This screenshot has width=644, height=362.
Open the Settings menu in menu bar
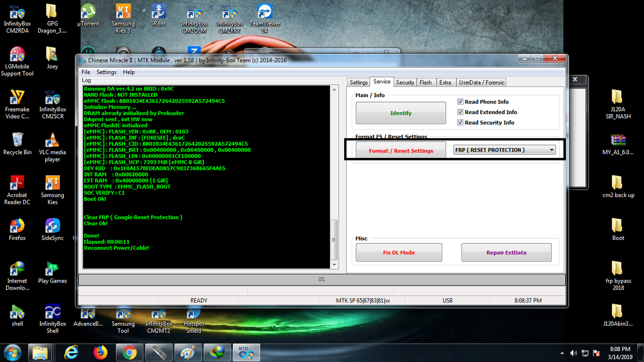tap(106, 72)
